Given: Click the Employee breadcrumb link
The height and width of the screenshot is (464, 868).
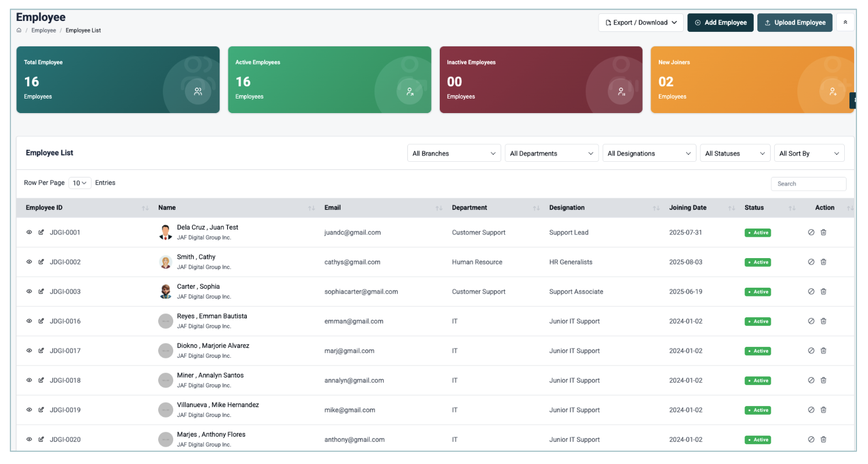Looking at the screenshot, I should [43, 30].
